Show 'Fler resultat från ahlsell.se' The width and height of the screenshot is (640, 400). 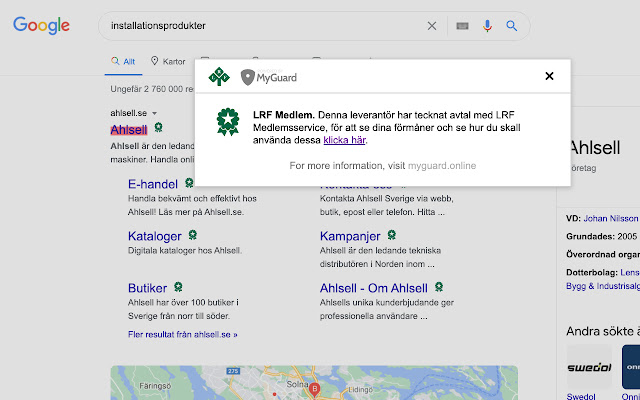coord(183,334)
